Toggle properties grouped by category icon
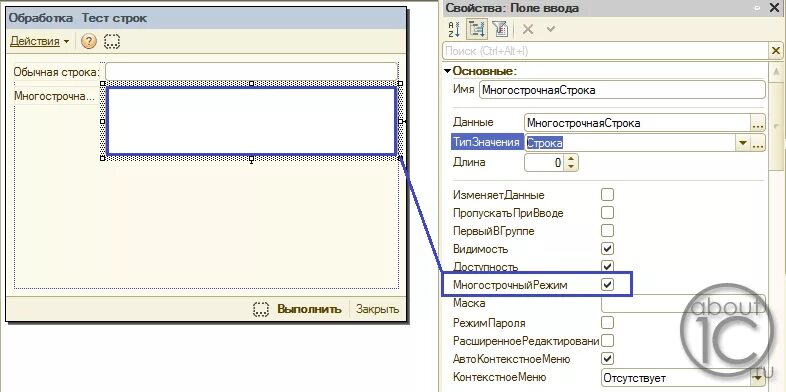The width and height of the screenshot is (786, 392). click(x=477, y=30)
